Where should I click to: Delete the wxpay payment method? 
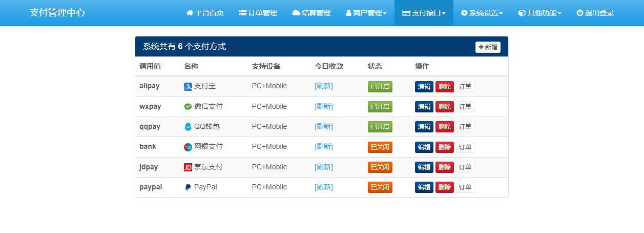click(445, 107)
